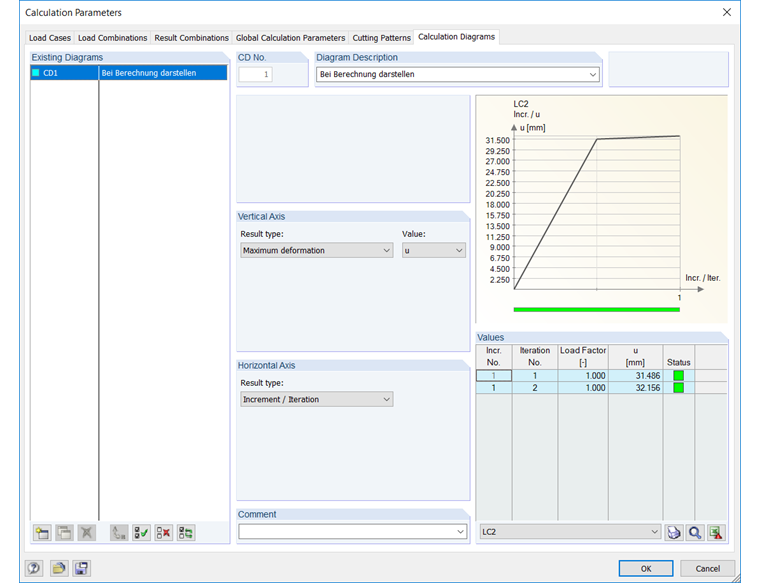Create a new calculation diagram
The image size is (760, 583).
[42, 533]
